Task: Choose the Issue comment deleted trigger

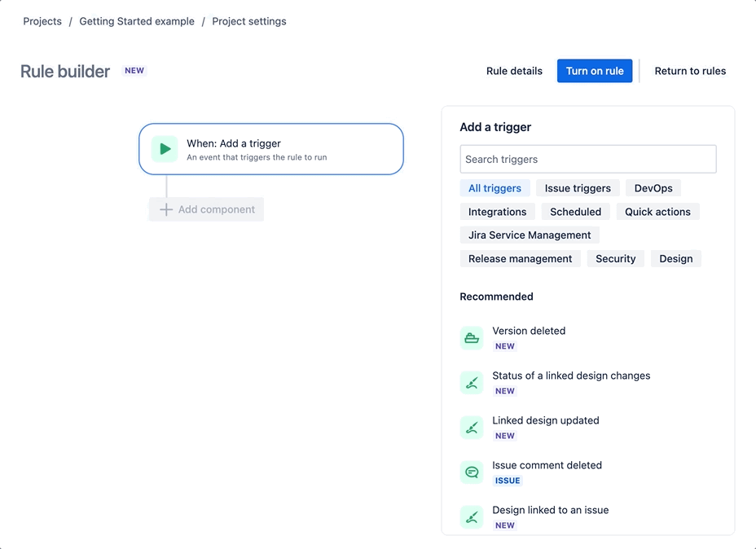Action: click(587, 472)
